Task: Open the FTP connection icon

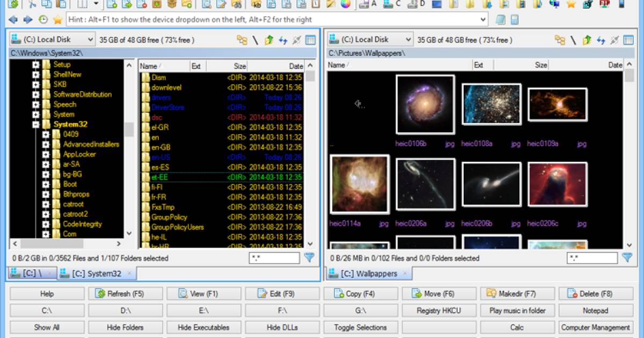Action: [604, 4]
